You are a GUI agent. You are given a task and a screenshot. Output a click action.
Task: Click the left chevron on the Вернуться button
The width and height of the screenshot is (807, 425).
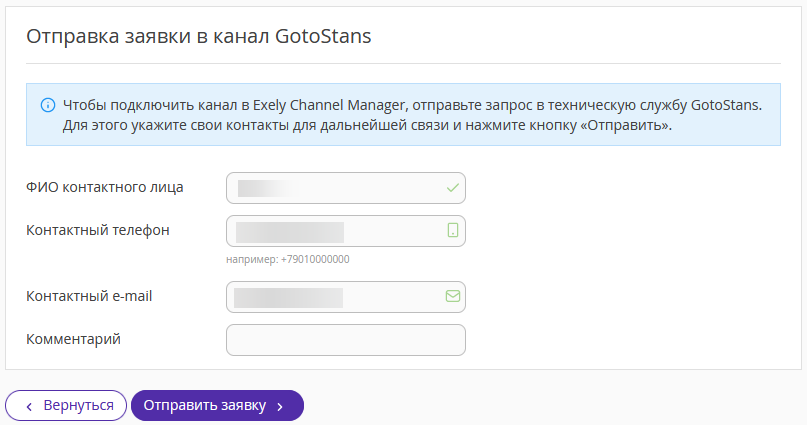tap(29, 406)
